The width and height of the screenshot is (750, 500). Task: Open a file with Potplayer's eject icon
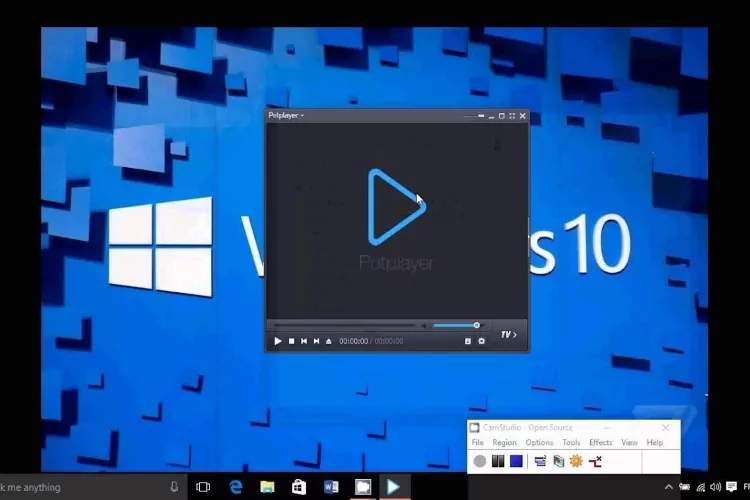329,341
